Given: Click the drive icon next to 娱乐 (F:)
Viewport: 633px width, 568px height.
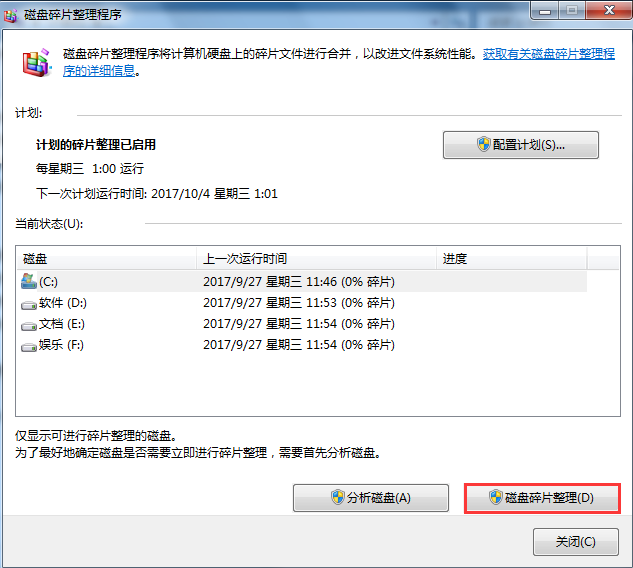Looking at the screenshot, I should coord(28,345).
